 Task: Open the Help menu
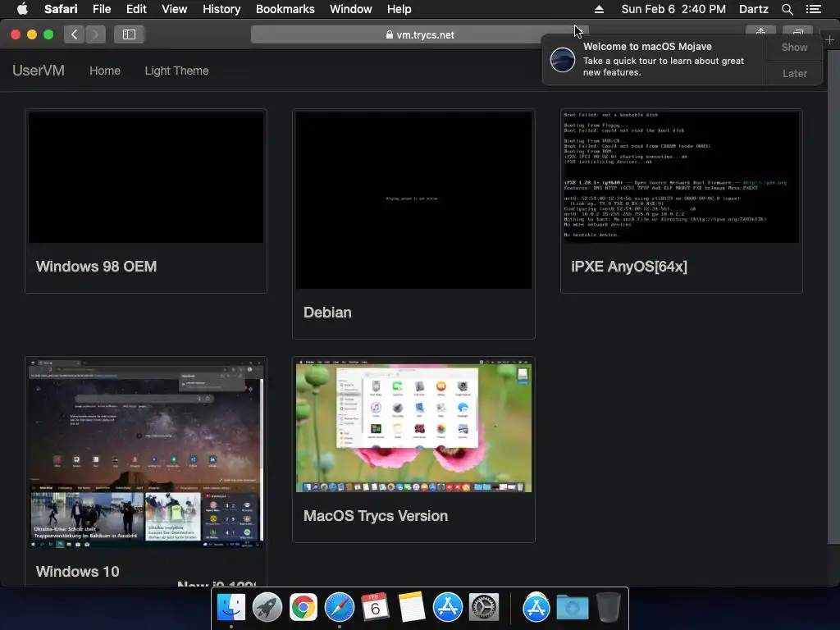point(399,9)
